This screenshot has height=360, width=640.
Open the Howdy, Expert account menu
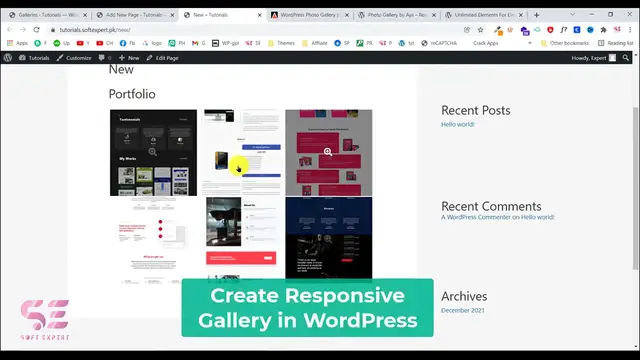[x=593, y=58]
